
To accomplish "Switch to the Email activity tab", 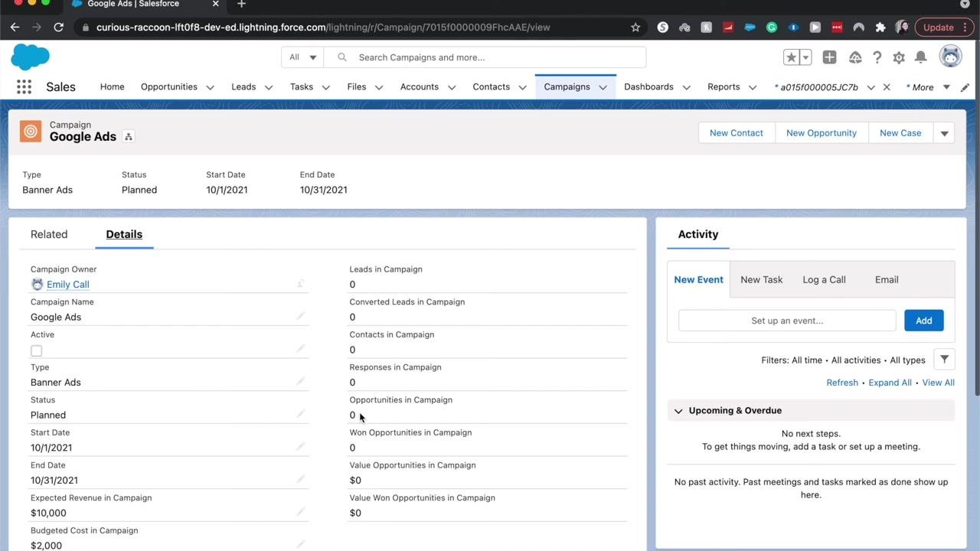I will tap(887, 279).
